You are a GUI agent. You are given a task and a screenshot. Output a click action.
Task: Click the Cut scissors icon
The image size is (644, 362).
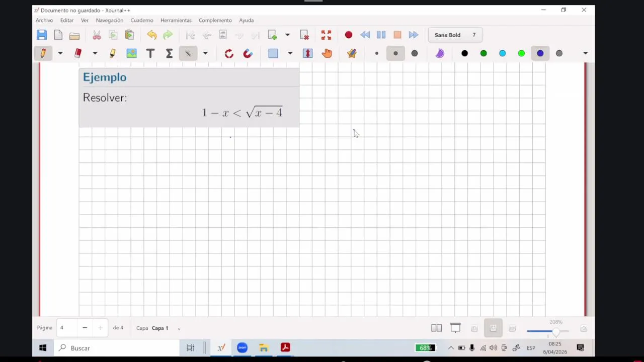tap(97, 35)
